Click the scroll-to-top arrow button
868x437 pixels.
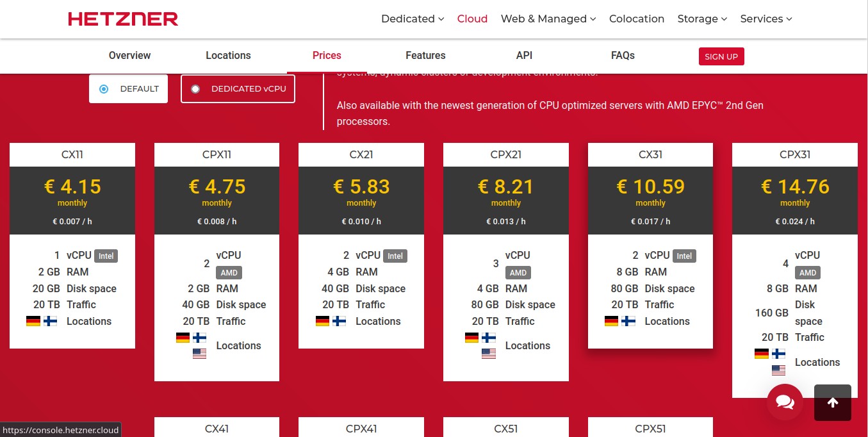coord(833,402)
